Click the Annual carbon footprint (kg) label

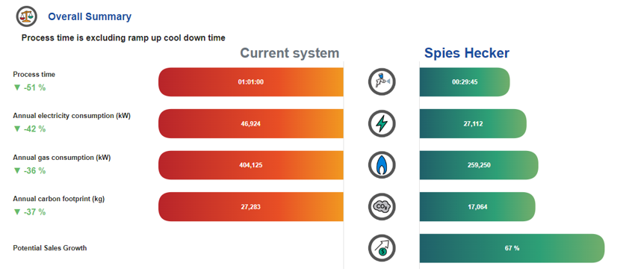tap(59, 199)
